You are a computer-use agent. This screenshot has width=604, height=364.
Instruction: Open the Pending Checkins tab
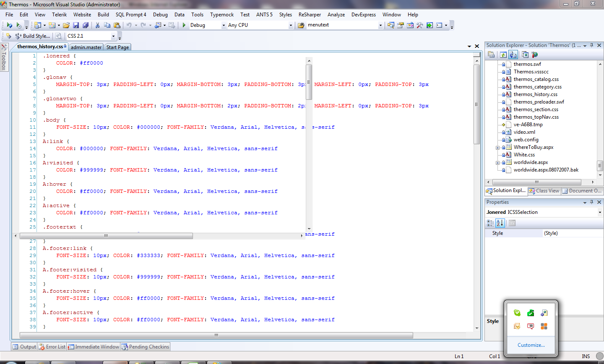point(146,347)
